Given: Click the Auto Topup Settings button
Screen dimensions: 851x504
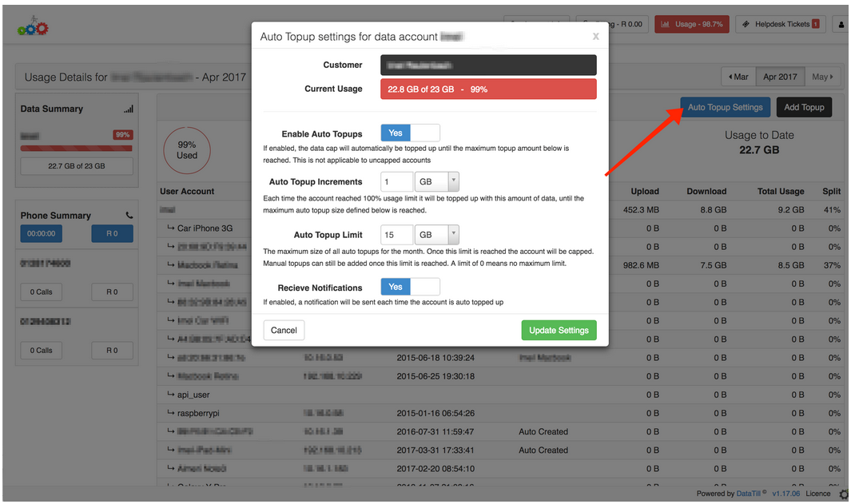Looking at the screenshot, I should [x=725, y=107].
